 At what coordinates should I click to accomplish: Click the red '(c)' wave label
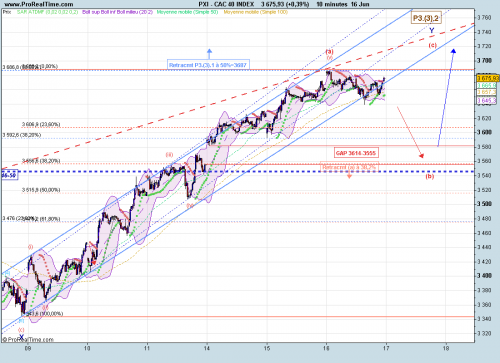tap(432, 45)
